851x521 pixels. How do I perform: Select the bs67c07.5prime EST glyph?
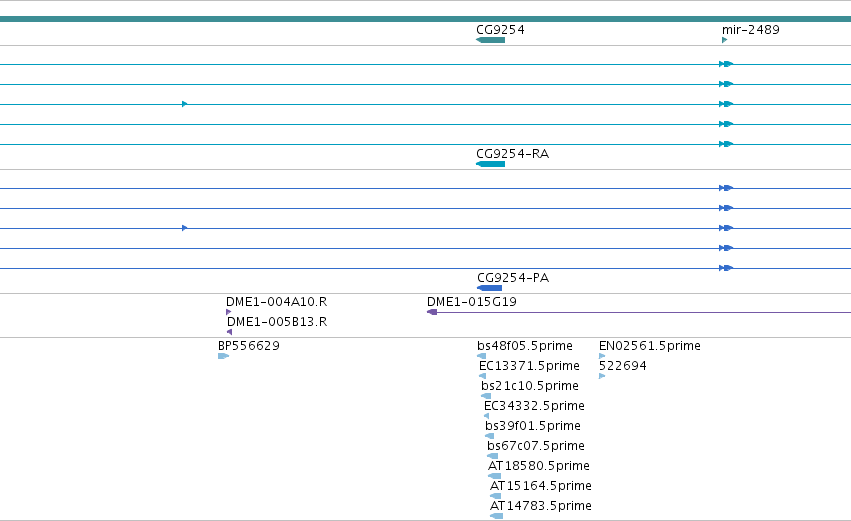pyautogui.click(x=492, y=456)
